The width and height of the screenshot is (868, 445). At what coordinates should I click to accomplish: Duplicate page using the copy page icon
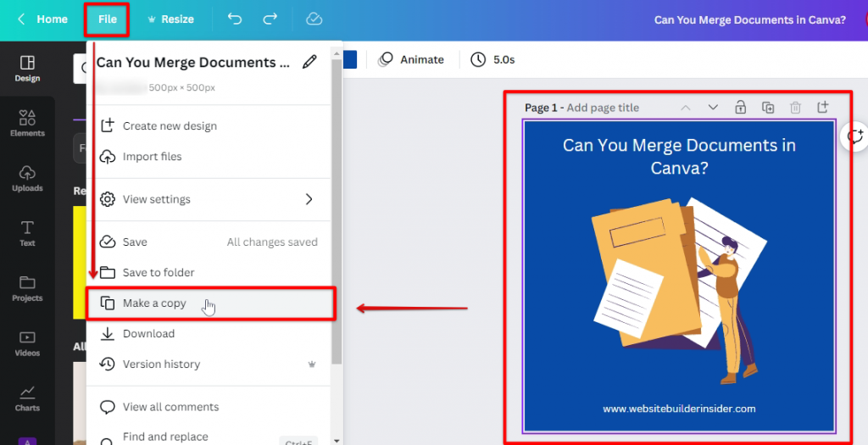click(768, 108)
